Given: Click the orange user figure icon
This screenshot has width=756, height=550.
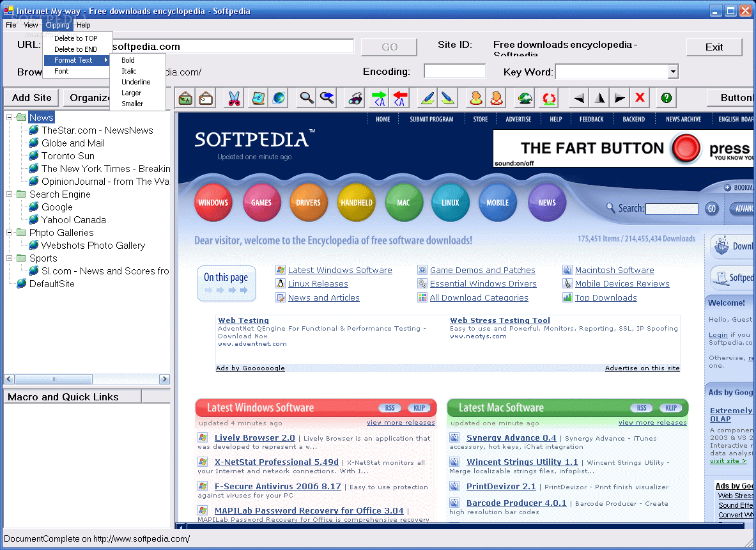Looking at the screenshot, I should (x=476, y=98).
